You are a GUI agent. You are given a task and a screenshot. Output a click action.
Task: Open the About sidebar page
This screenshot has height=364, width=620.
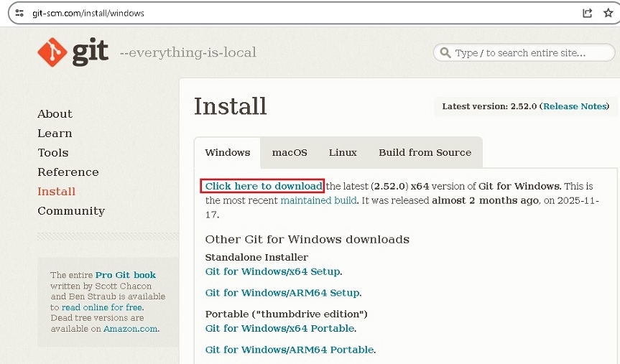pos(55,113)
